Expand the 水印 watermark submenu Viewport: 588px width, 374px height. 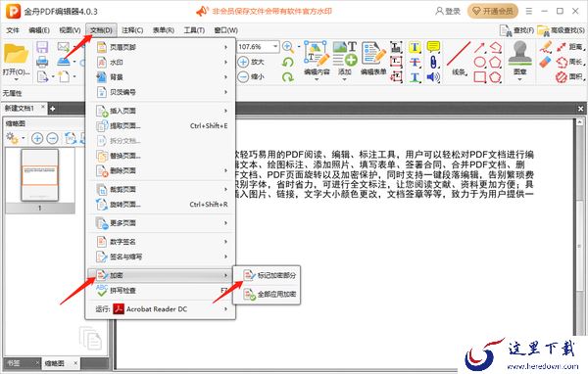coord(161,63)
